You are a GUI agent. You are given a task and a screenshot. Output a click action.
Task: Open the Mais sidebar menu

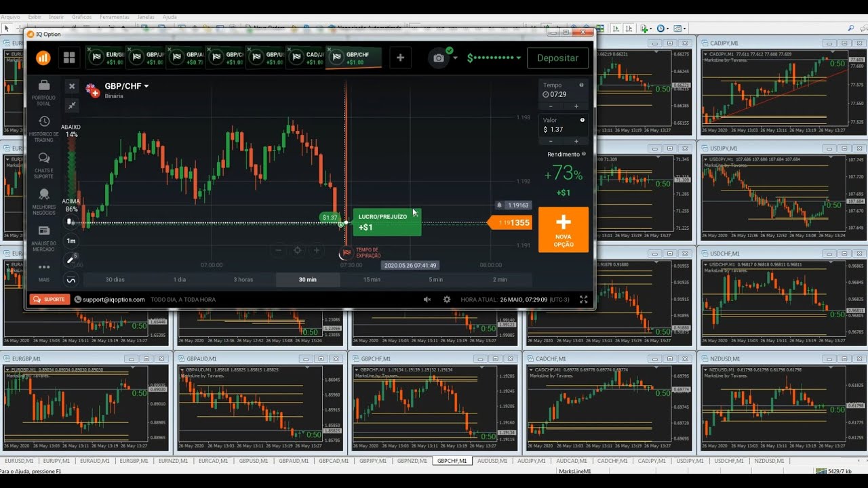point(43,271)
